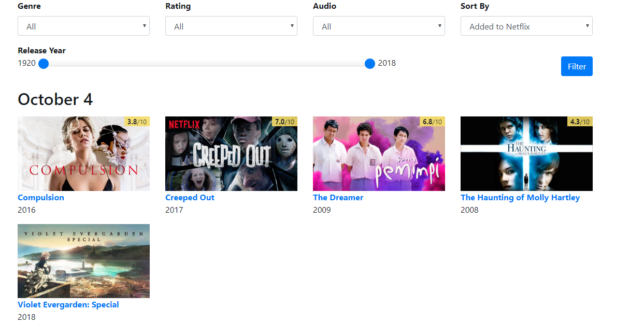Click the Release Year slider track
This screenshot has height=325, width=644.
pyautogui.click(x=207, y=64)
